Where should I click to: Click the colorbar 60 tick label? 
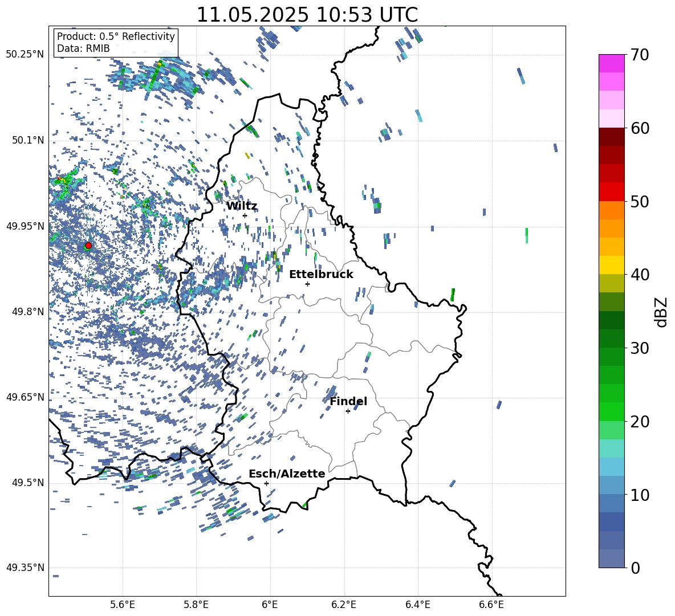pyautogui.click(x=640, y=128)
